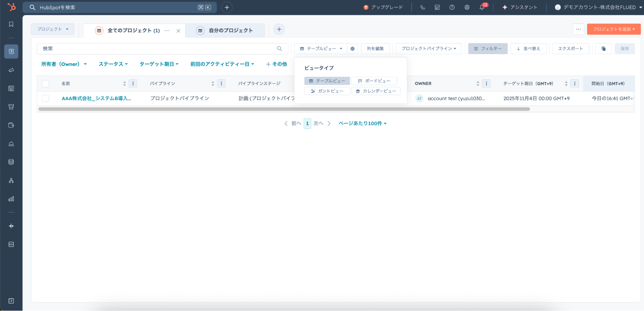
Task: Switch to 自分のプロジェクト tab
Action: (230, 31)
